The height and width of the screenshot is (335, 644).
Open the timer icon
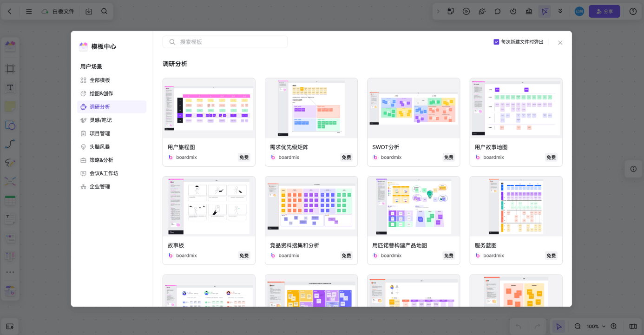click(x=513, y=11)
